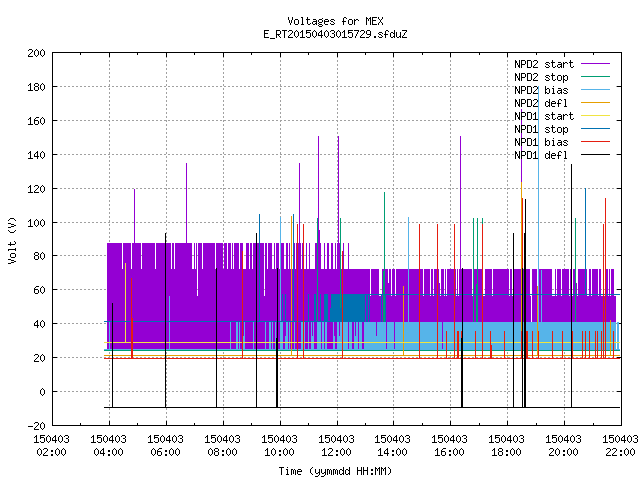Click the 'NPD1 start' legend label
Image resolution: width=640 pixels, height=480 pixels.
tap(544, 116)
